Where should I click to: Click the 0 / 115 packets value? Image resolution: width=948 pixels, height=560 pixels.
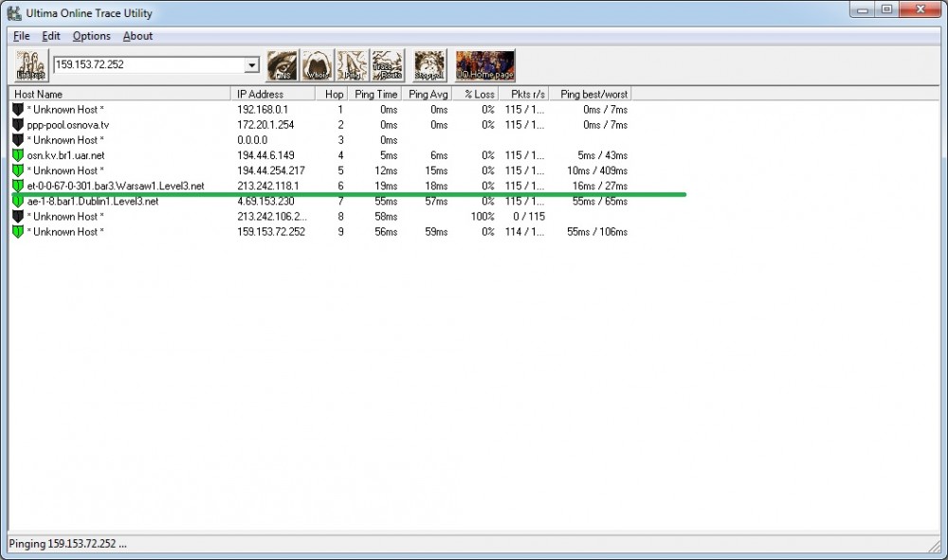528,216
